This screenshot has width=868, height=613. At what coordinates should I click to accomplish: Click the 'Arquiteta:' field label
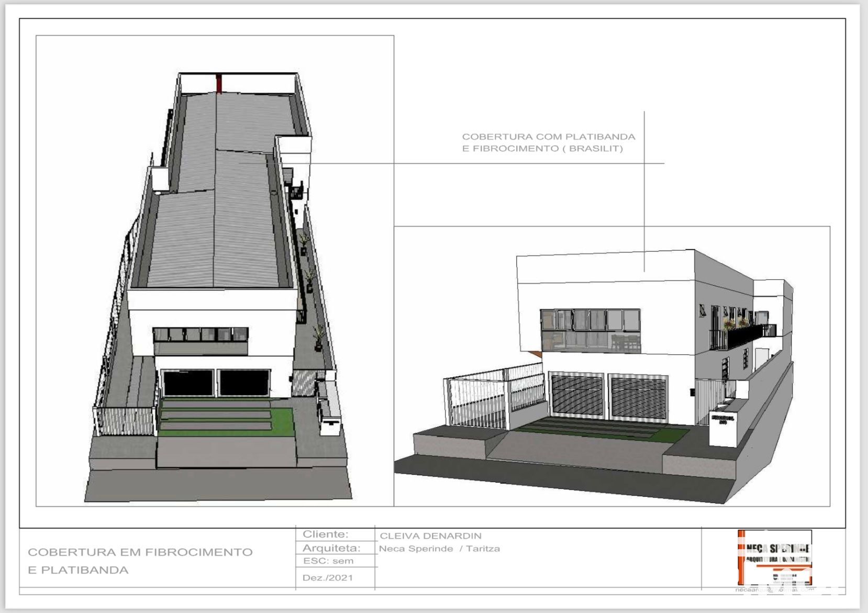(x=331, y=548)
